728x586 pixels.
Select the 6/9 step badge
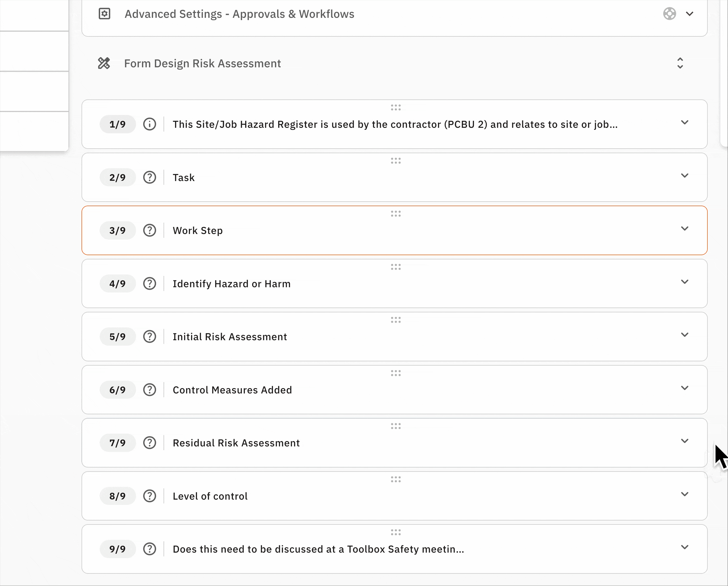click(x=117, y=390)
